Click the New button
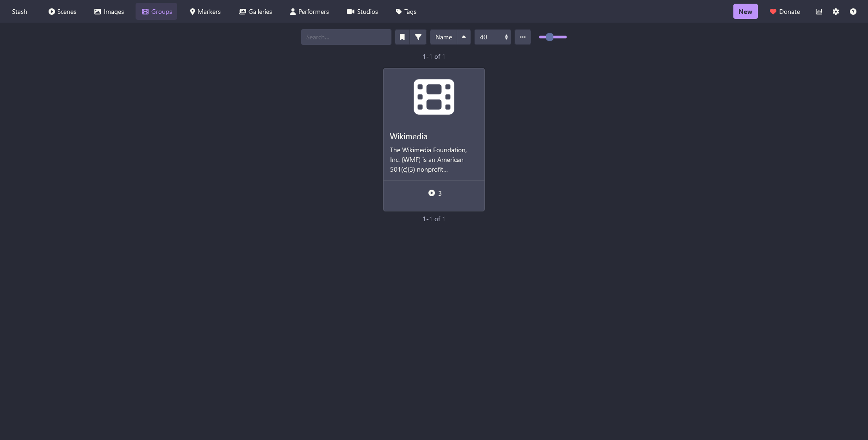Screen dimensions: 868x440 point(745,12)
